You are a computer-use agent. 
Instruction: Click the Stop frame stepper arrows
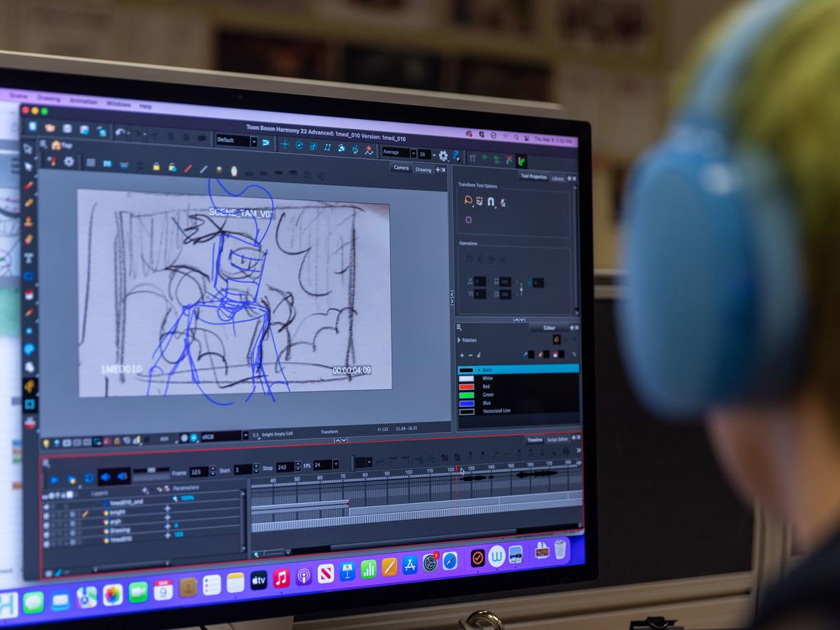(x=298, y=466)
